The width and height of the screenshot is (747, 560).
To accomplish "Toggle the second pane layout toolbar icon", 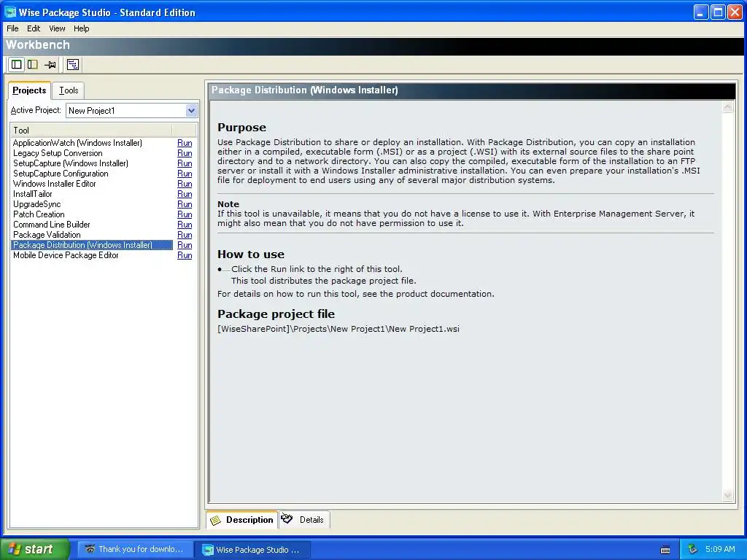I will pyautogui.click(x=32, y=64).
